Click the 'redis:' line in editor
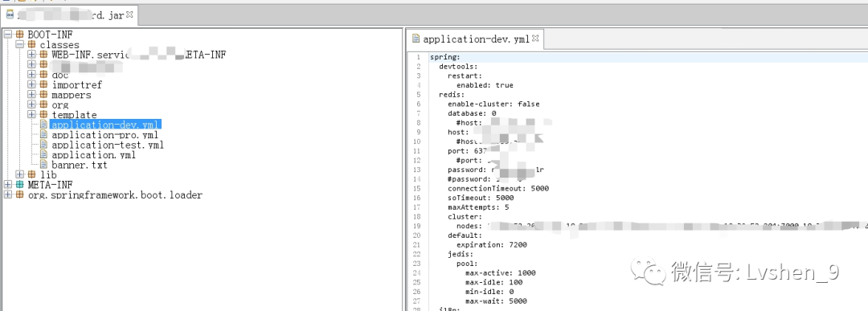868x311 pixels. pos(452,95)
